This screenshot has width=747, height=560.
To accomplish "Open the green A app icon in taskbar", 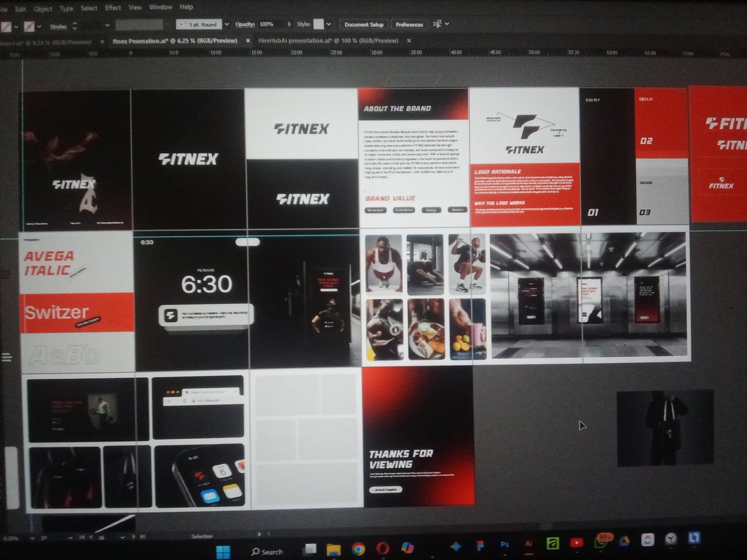I will point(552,543).
